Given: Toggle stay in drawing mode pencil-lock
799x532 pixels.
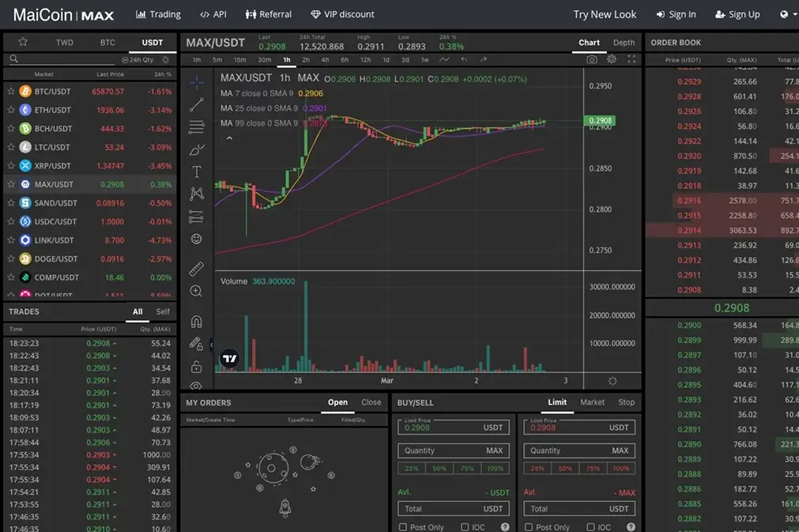Looking at the screenshot, I should click(x=196, y=344).
